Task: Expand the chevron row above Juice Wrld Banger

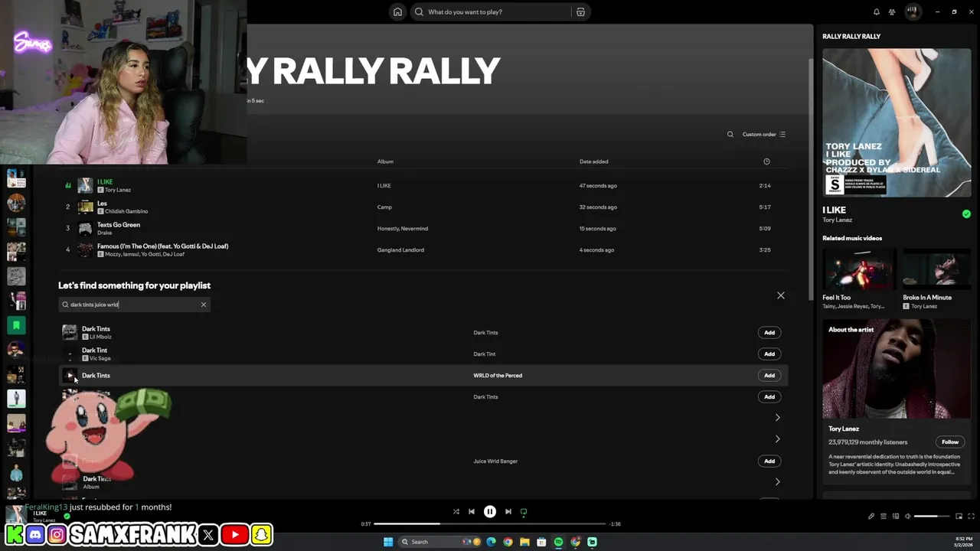Action: (777, 439)
